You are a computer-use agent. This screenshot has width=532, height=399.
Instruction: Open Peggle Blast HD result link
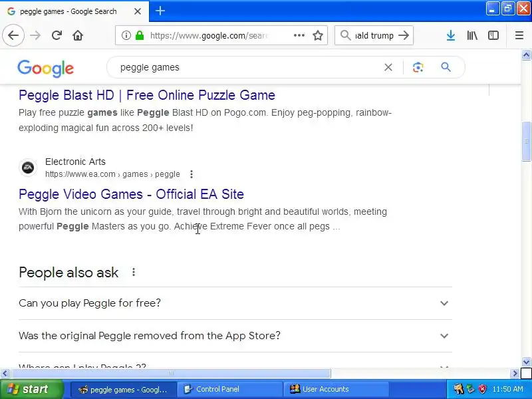click(147, 95)
